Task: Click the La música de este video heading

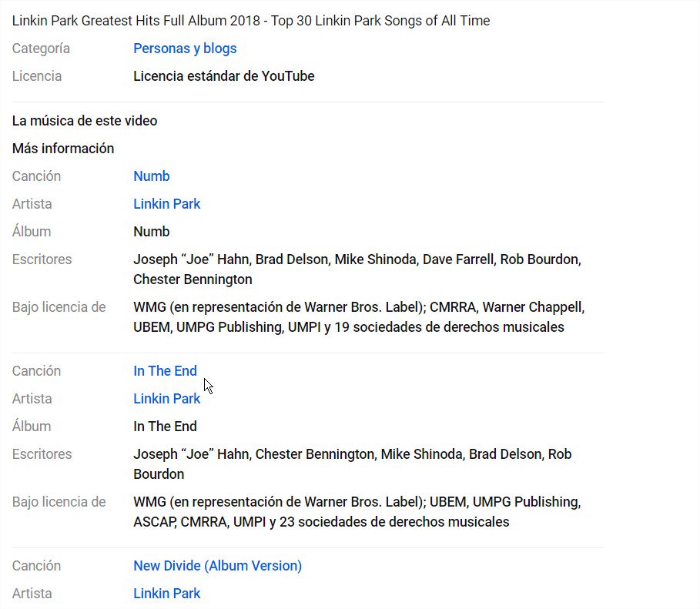Action: click(85, 121)
